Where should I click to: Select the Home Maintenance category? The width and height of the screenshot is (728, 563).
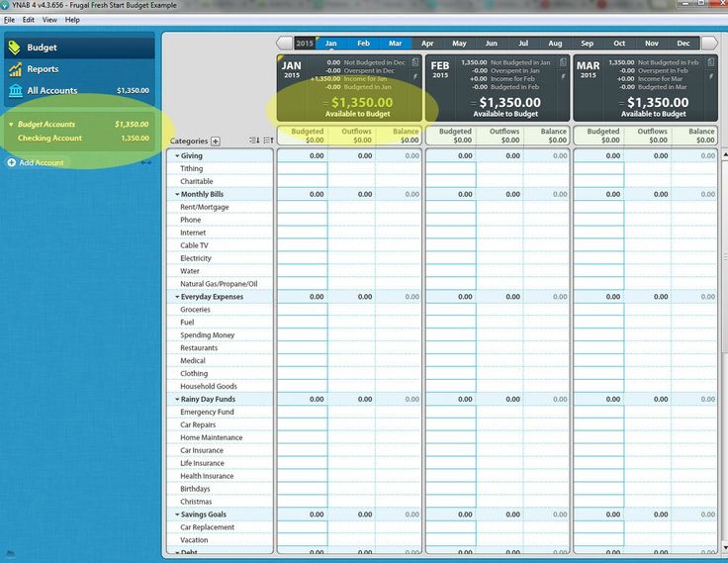pos(212,437)
